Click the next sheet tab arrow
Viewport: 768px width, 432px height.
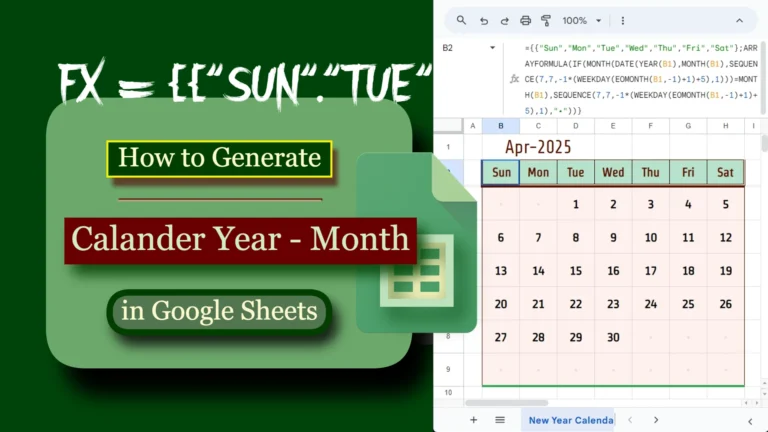click(x=656, y=420)
